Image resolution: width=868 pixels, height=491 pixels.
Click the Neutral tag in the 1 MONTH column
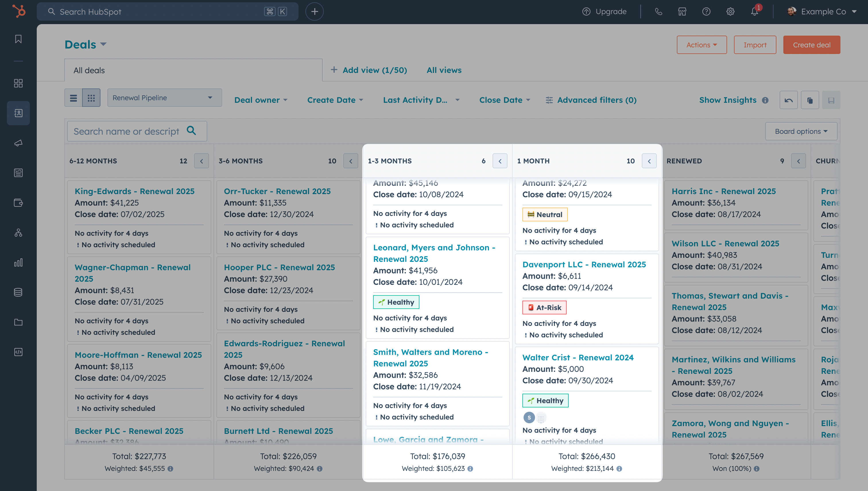point(545,214)
